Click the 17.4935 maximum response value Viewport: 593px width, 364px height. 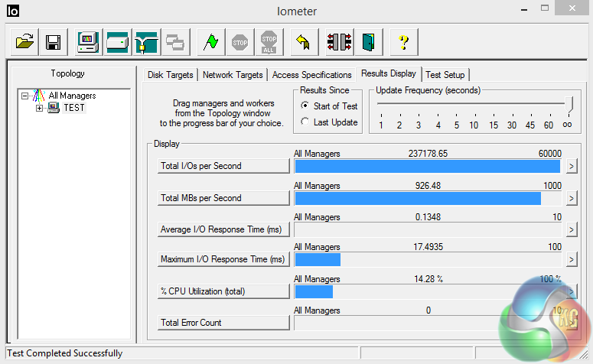point(428,247)
